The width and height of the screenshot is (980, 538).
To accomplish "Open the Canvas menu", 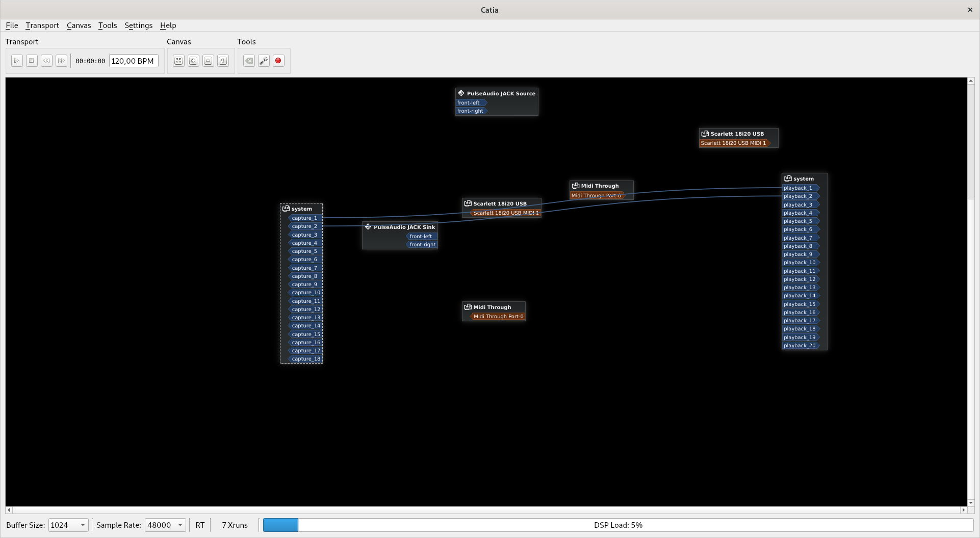I will [79, 25].
